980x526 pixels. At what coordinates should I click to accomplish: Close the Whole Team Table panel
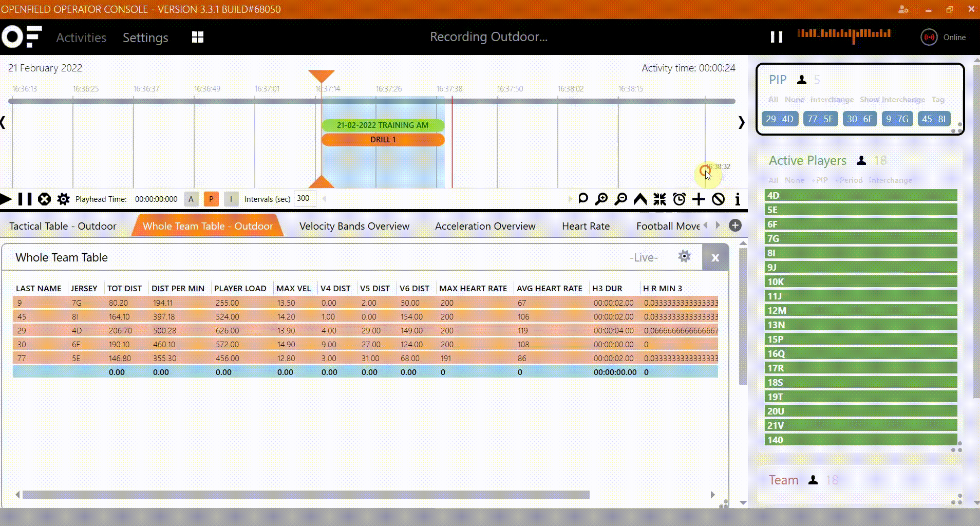click(715, 258)
